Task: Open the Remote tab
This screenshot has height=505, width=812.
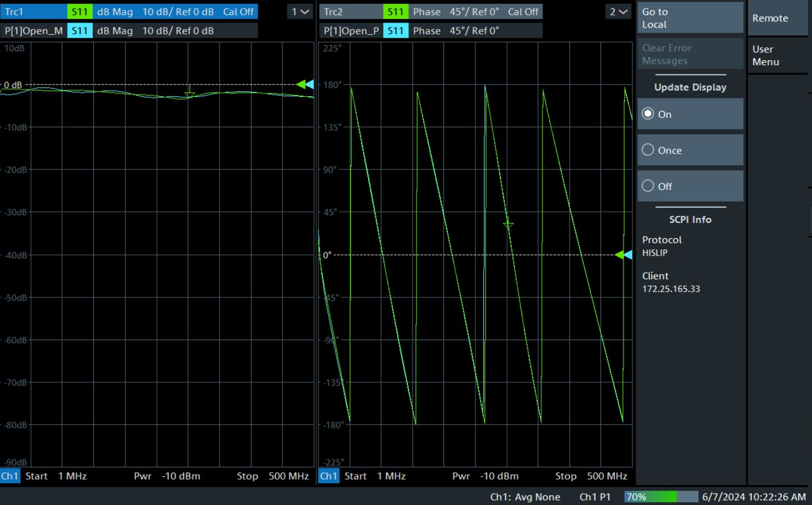Action: click(x=778, y=18)
